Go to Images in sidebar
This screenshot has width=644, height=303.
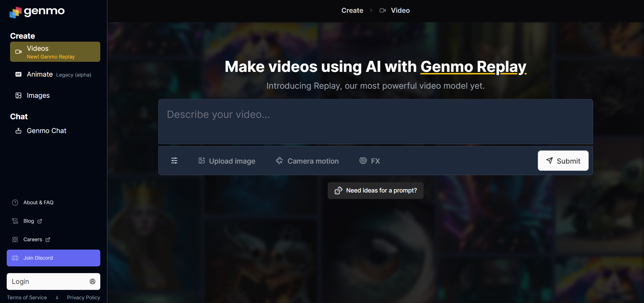(x=55, y=95)
